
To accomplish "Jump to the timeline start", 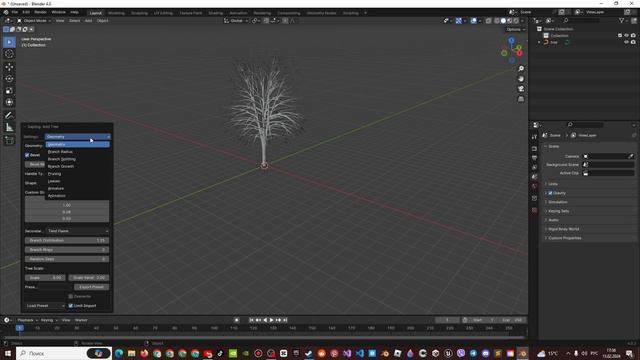I will pyautogui.click(x=251, y=320).
